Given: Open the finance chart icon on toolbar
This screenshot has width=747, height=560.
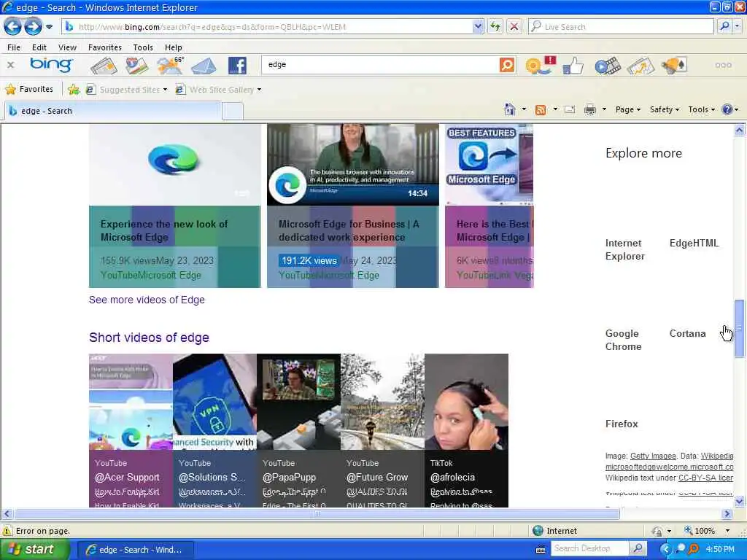Looking at the screenshot, I should click(640, 66).
